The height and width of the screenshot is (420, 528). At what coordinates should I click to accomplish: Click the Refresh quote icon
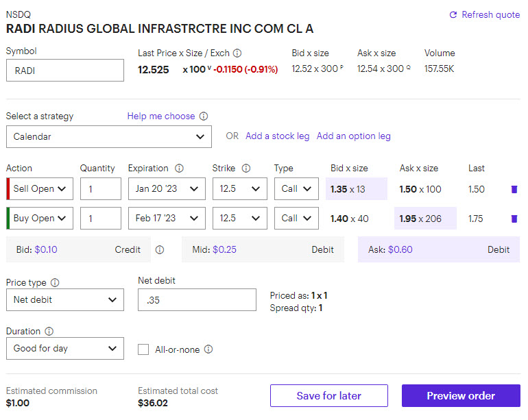[x=453, y=15]
